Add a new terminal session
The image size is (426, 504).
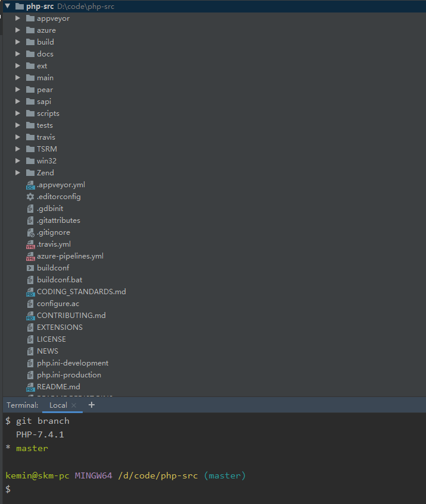pos(92,405)
